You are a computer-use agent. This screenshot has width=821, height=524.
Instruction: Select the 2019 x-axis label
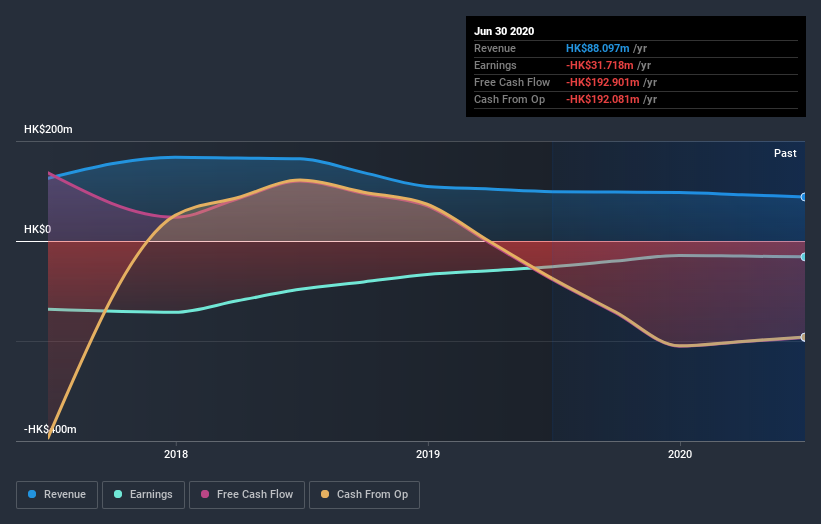pos(428,454)
